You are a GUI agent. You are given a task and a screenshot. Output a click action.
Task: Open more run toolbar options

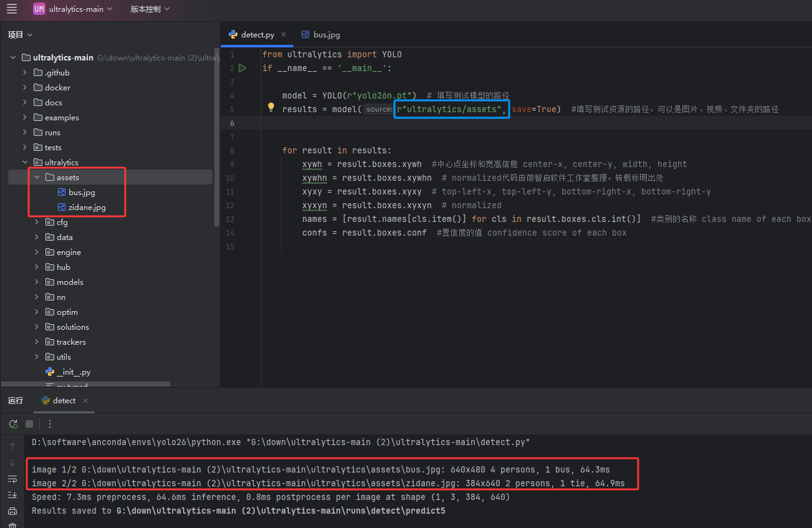[x=50, y=424]
